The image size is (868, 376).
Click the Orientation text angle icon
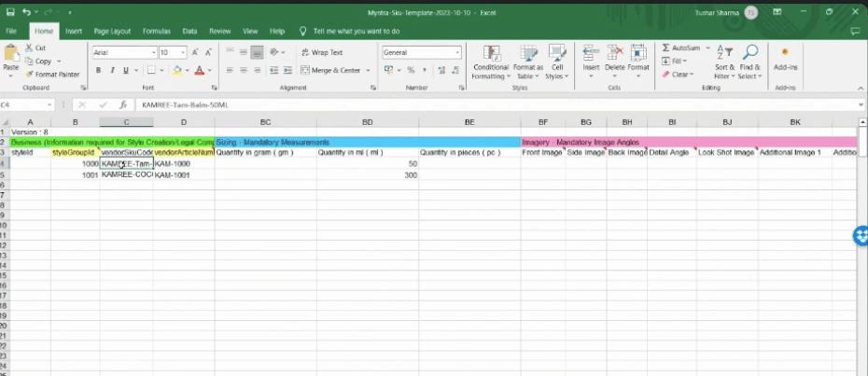(273, 52)
